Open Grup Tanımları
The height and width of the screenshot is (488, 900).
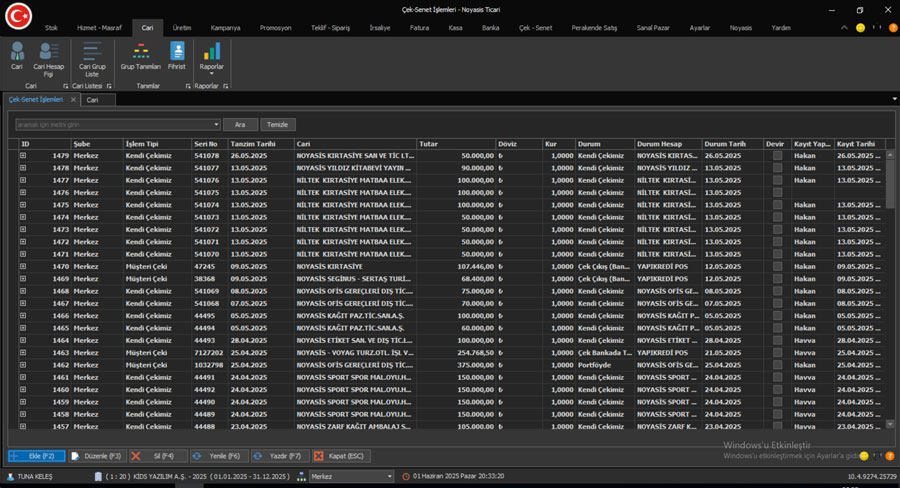coord(141,56)
